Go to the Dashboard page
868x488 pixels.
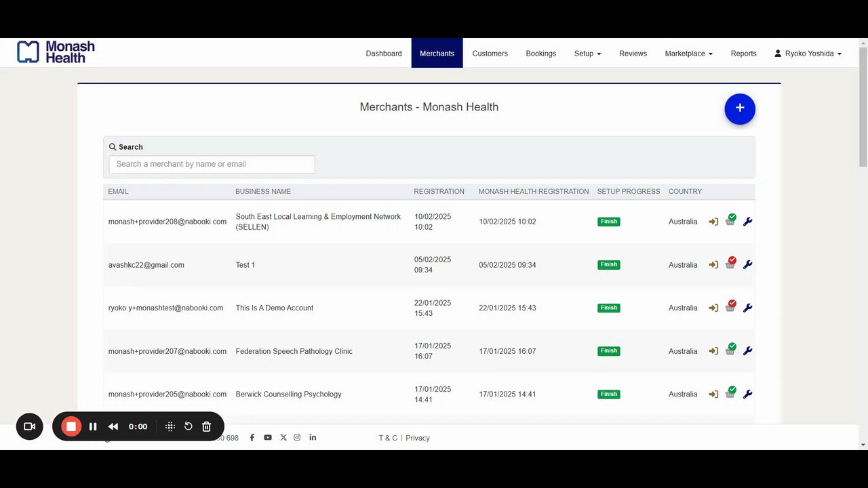pyautogui.click(x=384, y=54)
